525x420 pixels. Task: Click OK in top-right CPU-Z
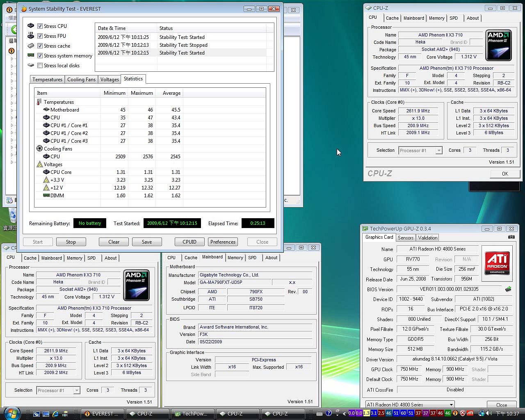pos(505,174)
